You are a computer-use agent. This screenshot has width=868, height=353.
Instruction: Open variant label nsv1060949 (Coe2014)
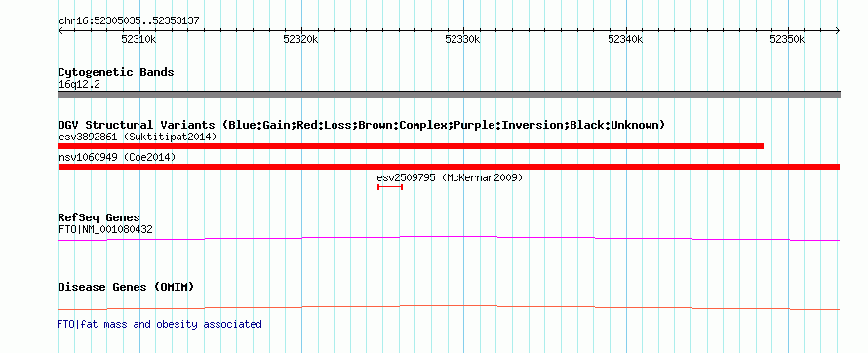[x=117, y=157]
